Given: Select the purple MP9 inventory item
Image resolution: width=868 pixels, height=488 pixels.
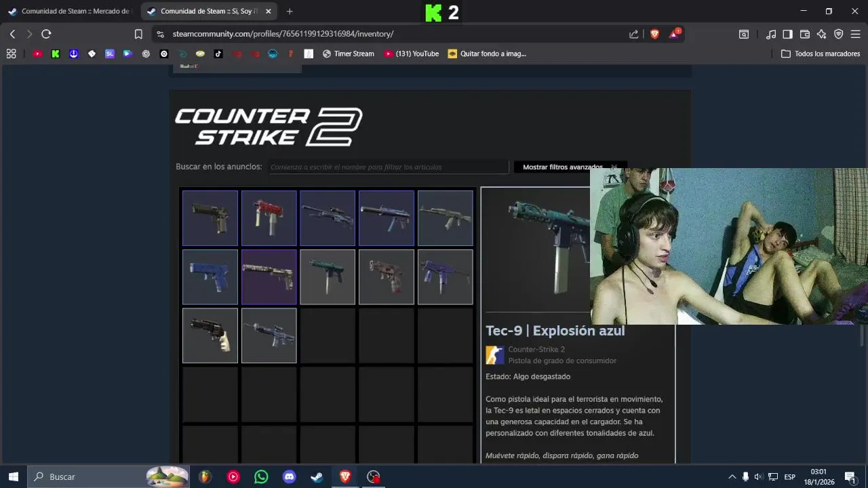Looking at the screenshot, I should point(446,277).
